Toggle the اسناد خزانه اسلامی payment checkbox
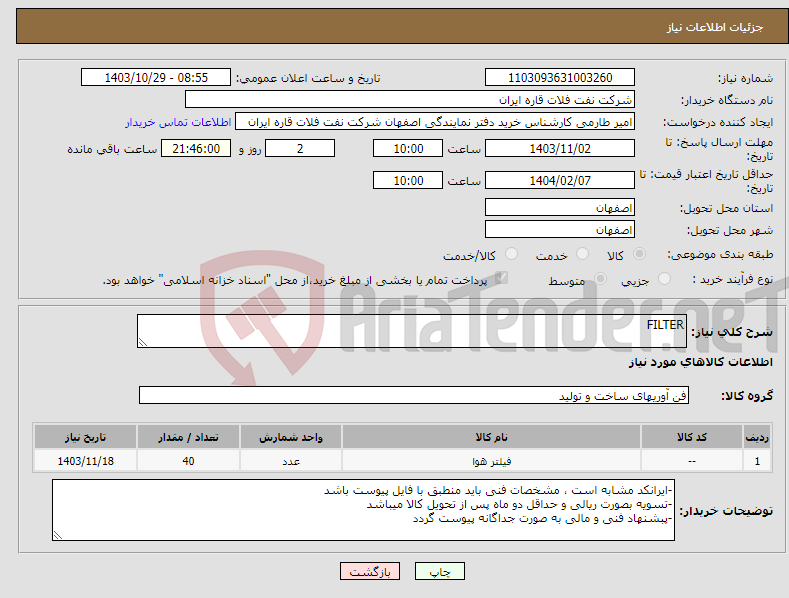 click(x=501, y=278)
